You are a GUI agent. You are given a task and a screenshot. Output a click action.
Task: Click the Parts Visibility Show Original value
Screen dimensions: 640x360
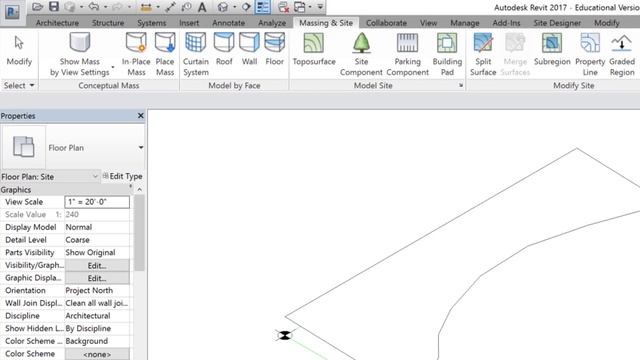pos(97,252)
